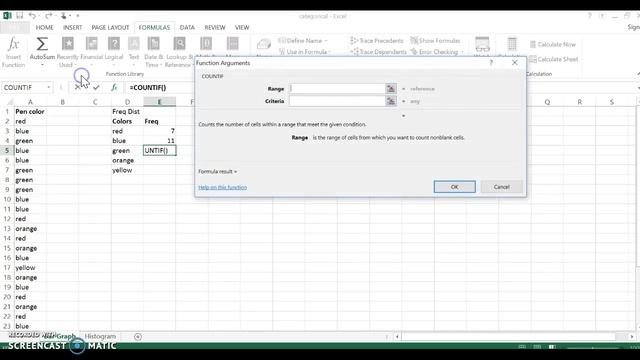This screenshot has width=640, height=360.
Task: Click the Insert Function fx ribbon icon
Action: [x=13, y=43]
